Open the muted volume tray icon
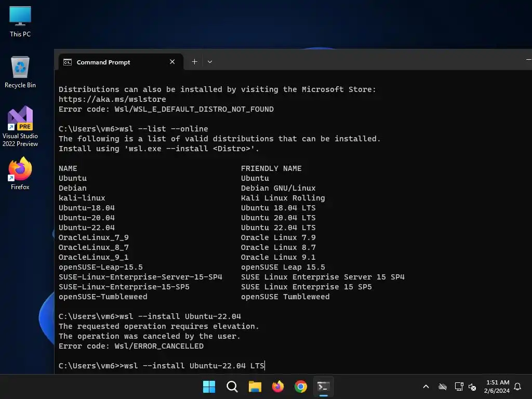This screenshot has width=532, height=399. click(472, 387)
